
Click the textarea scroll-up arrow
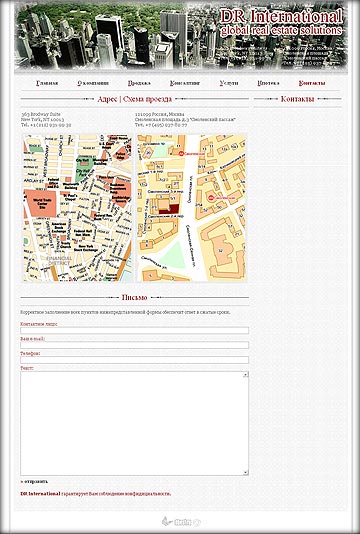(246, 375)
